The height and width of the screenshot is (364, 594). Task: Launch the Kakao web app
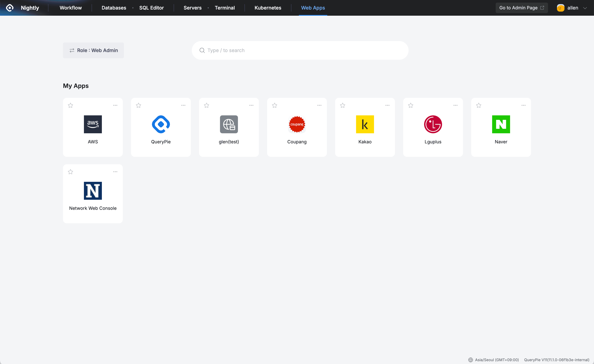pos(365,125)
